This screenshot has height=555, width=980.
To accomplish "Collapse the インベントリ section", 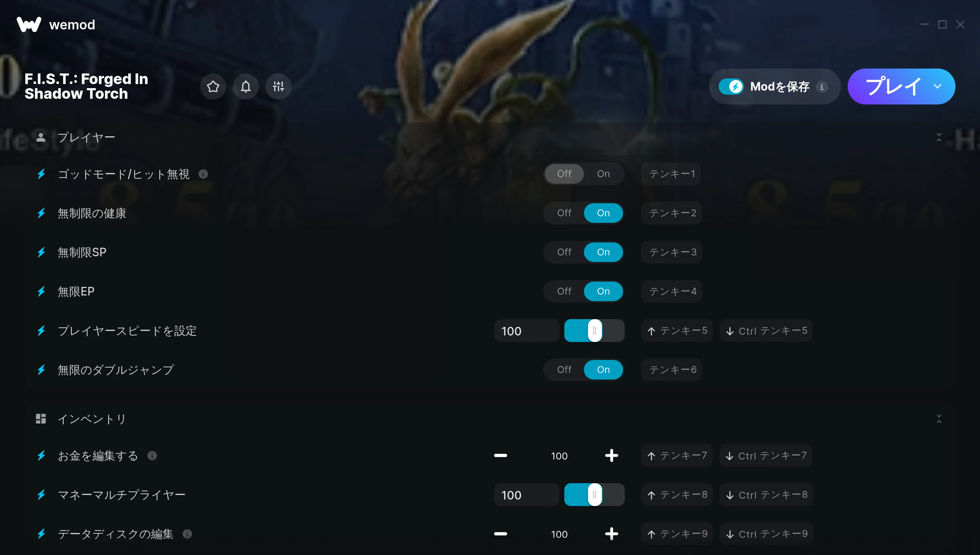I will [x=939, y=419].
